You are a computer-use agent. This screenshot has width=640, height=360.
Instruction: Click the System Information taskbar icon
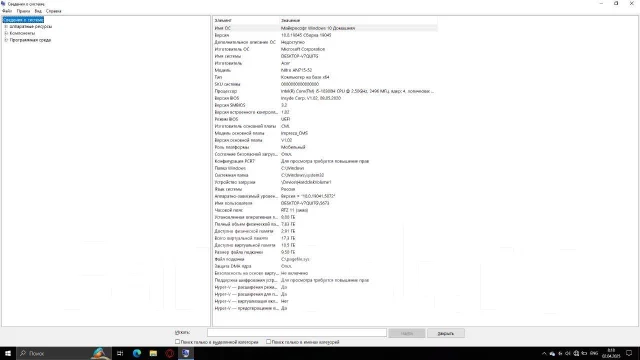point(186,353)
